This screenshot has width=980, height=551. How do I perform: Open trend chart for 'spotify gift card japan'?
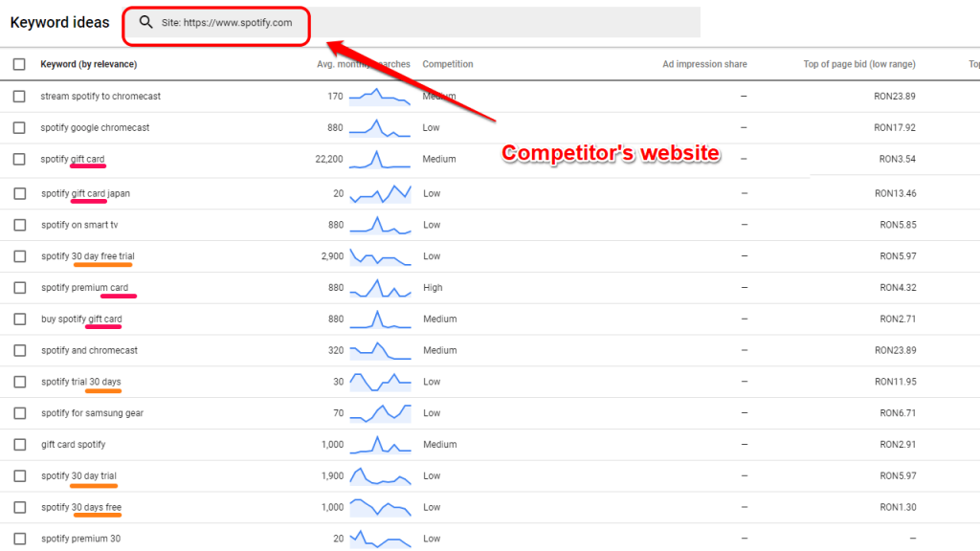(380, 193)
